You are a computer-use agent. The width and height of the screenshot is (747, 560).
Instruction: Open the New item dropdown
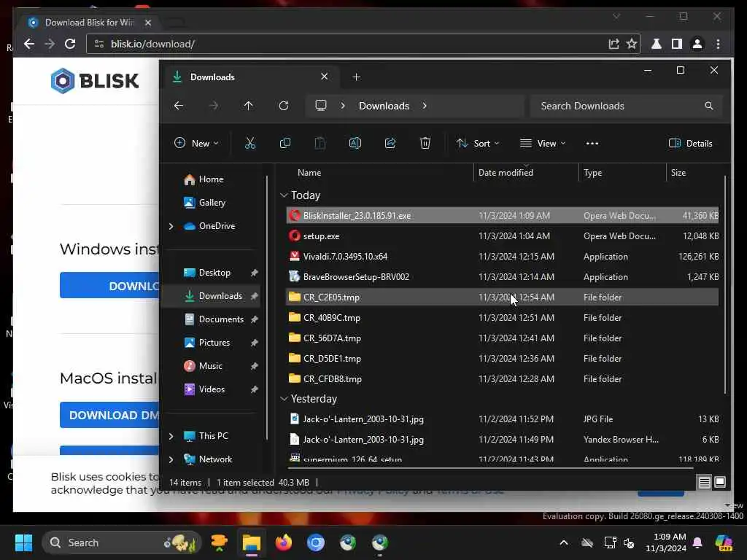pyautogui.click(x=196, y=144)
